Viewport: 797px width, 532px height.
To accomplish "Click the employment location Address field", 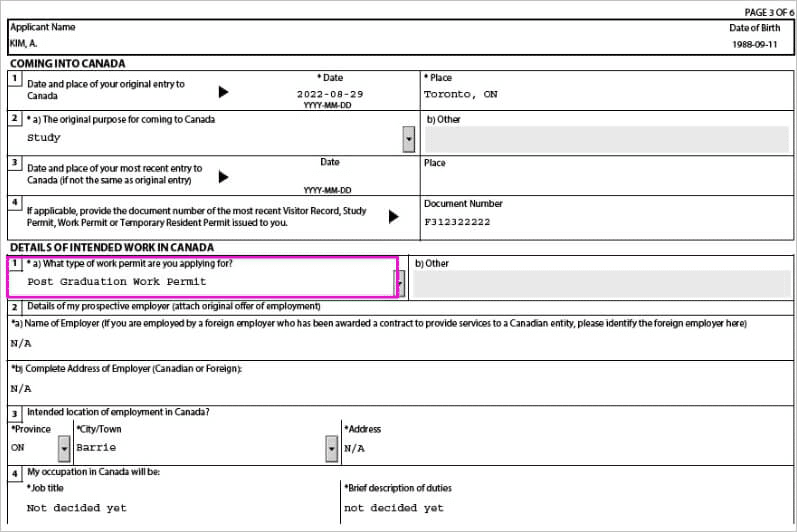I will pyautogui.click(x=566, y=449).
